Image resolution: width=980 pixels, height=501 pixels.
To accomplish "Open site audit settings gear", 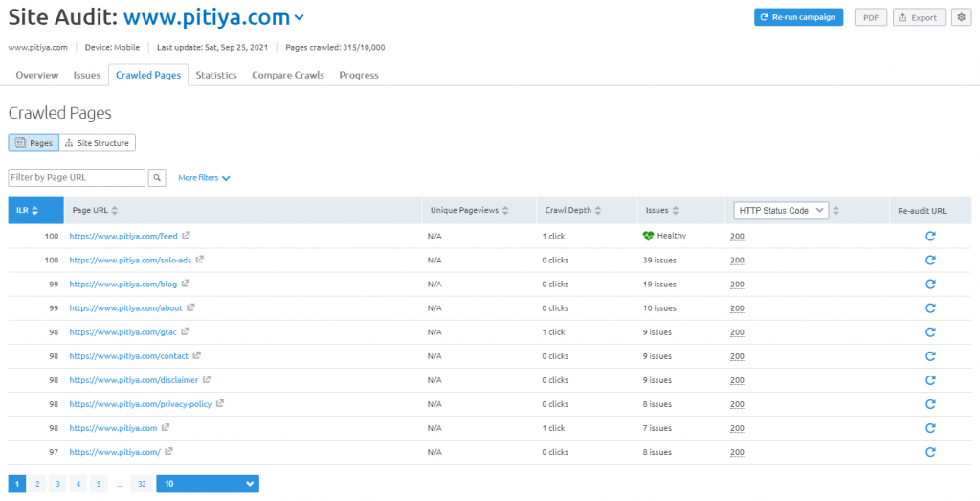I will click(x=961, y=17).
